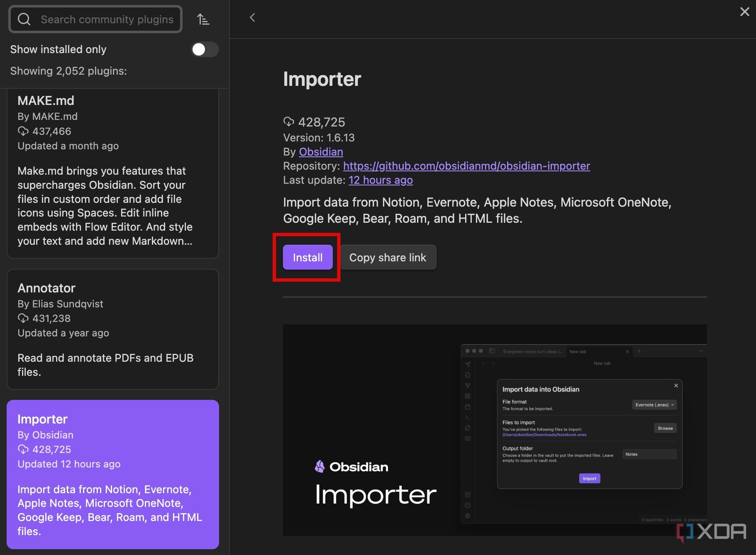This screenshot has height=555, width=756.
Task: Click 'By MAKE.md' author text
Action: pyautogui.click(x=47, y=117)
